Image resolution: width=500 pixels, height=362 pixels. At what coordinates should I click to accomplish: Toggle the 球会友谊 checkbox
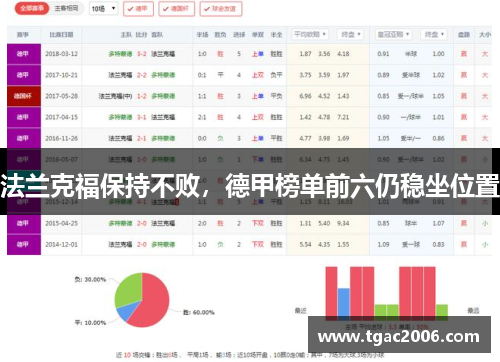[221, 9]
